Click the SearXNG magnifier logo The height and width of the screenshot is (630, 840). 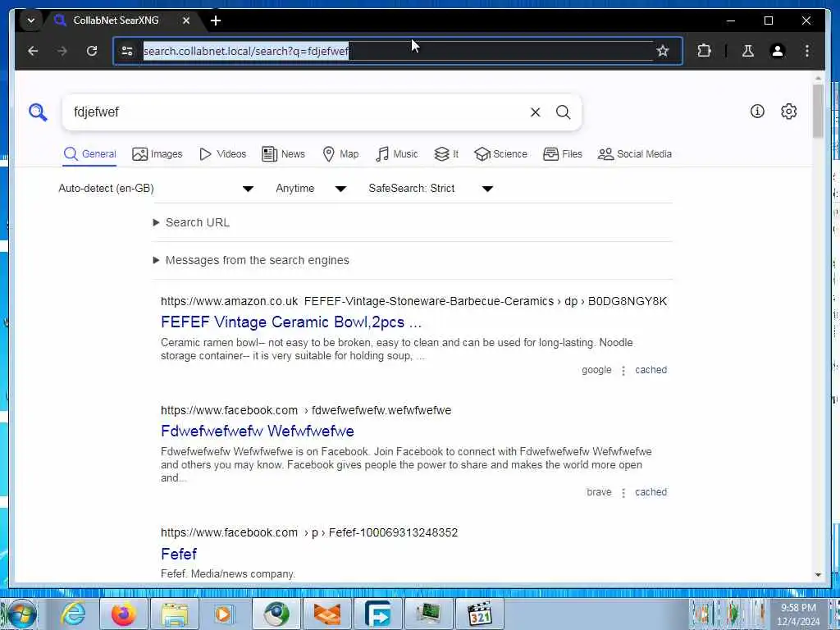pos(38,112)
